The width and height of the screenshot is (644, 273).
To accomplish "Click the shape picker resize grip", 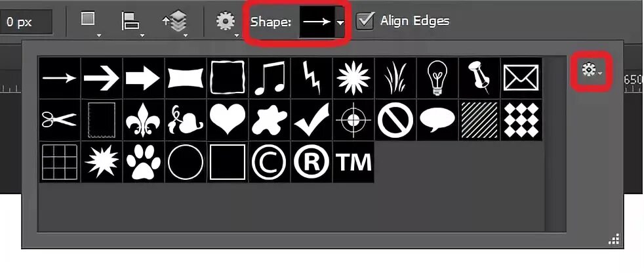I will (x=614, y=240).
